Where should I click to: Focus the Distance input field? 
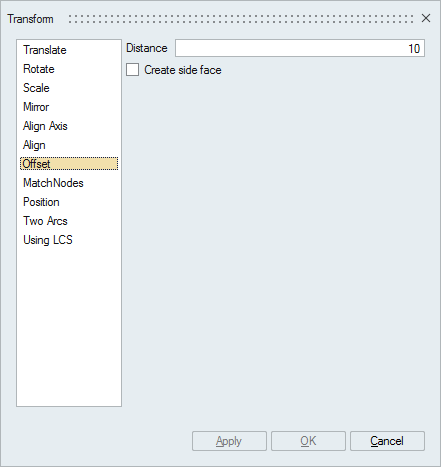[x=300, y=48]
